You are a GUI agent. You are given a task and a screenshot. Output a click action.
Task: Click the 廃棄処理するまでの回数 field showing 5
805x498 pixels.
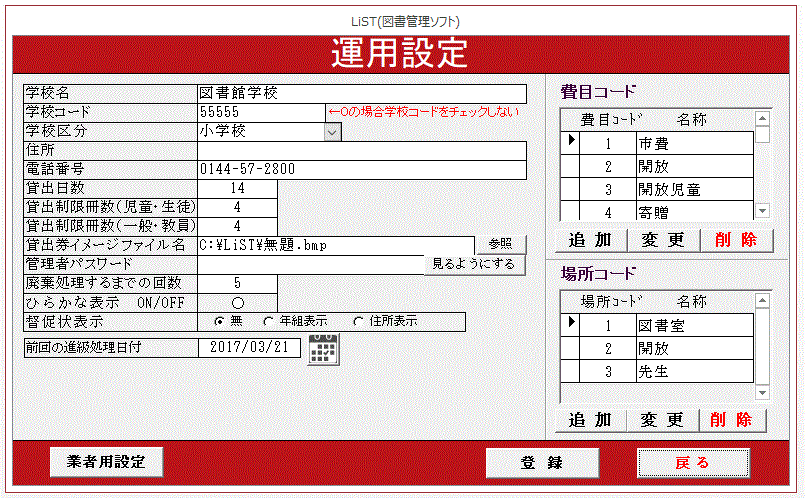pos(237,283)
